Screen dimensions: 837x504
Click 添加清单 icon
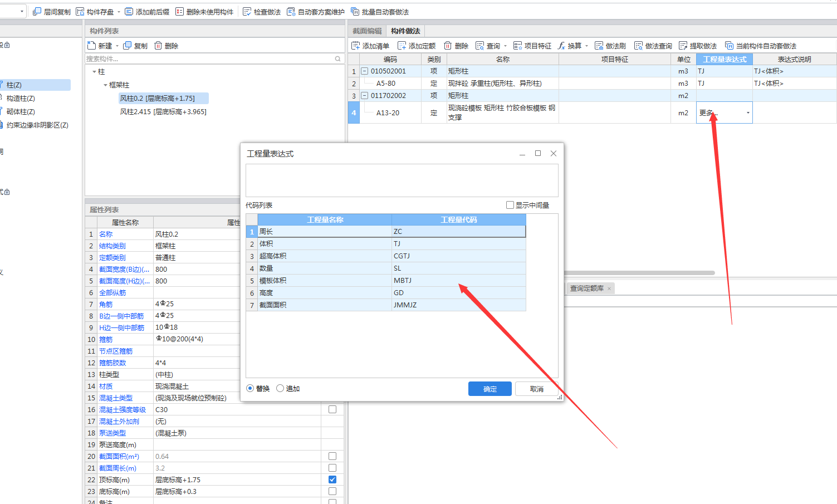pos(356,46)
